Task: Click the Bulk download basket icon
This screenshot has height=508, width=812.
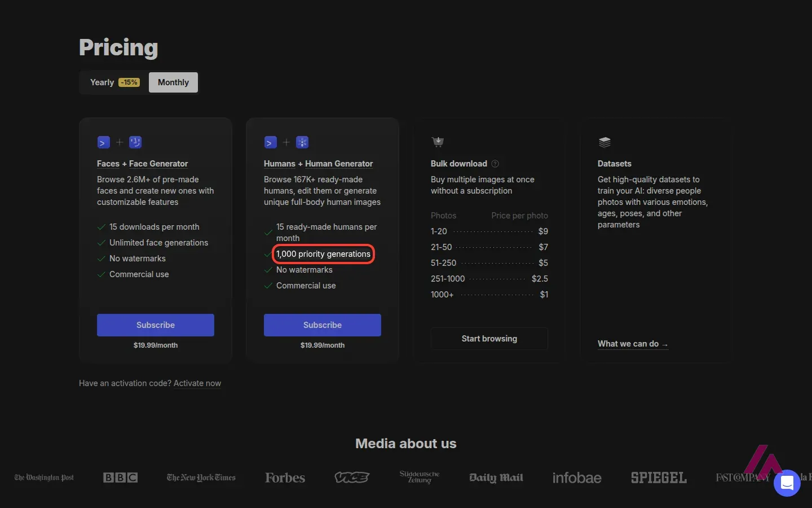Action: pos(438,142)
